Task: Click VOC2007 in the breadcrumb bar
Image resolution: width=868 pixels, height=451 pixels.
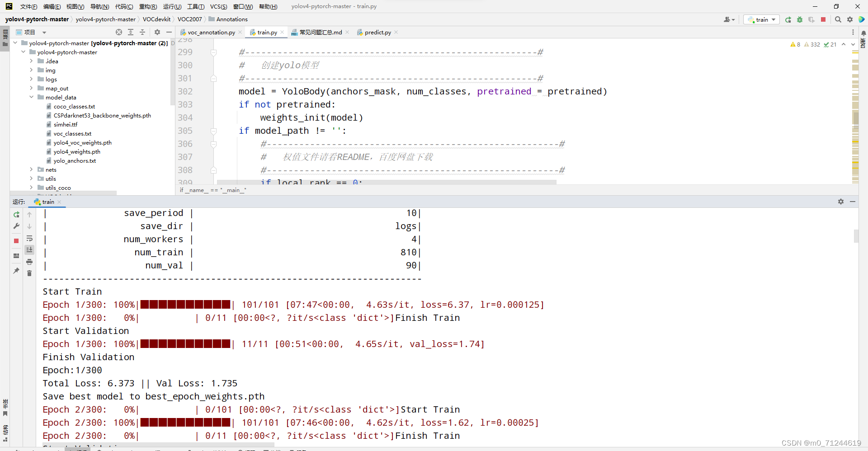Action: pyautogui.click(x=189, y=19)
